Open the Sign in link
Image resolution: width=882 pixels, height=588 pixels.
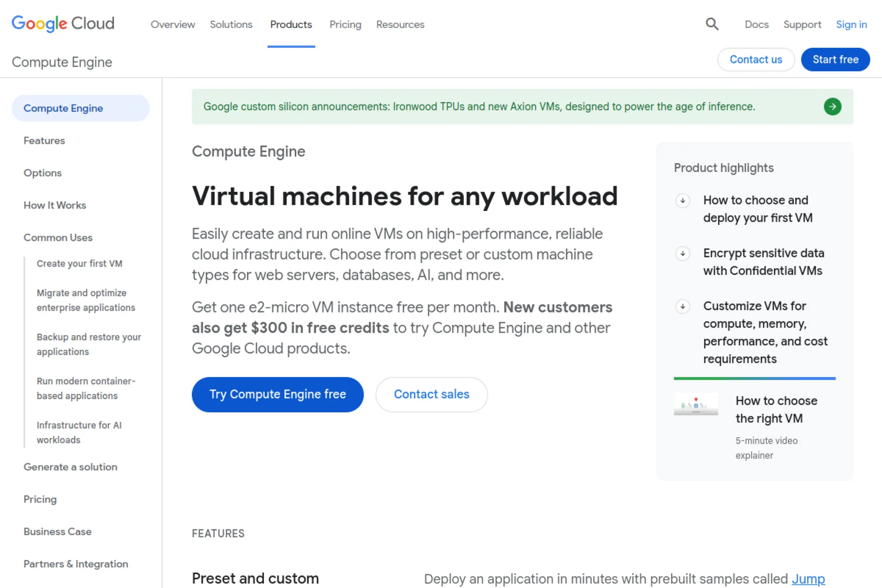851,24
